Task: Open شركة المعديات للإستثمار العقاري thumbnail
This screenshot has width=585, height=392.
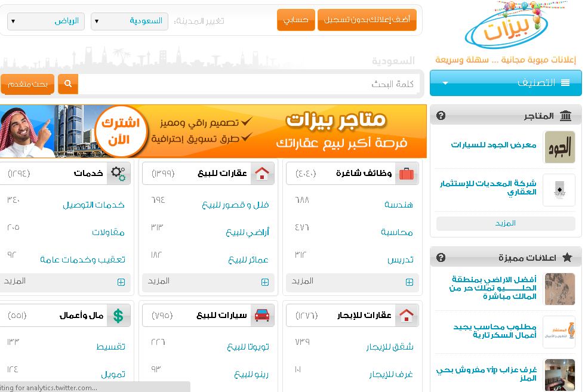Action: pos(559,190)
